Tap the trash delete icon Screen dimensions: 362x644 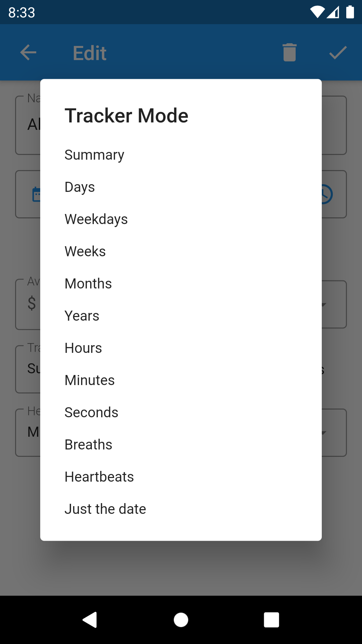[x=290, y=53]
